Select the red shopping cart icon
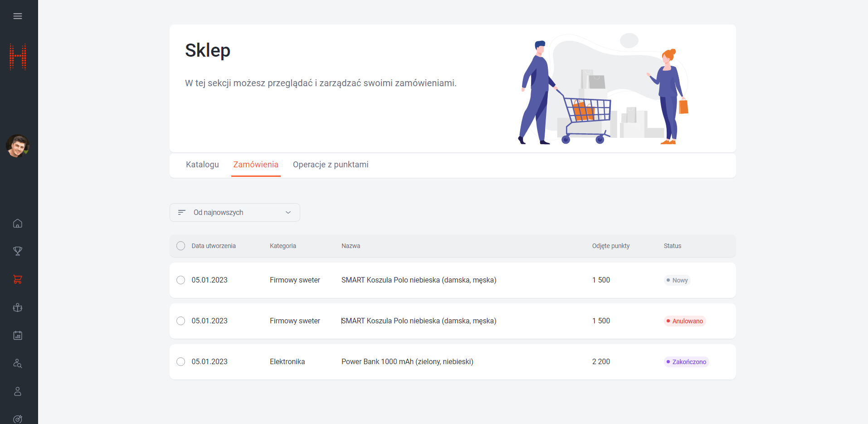 tap(18, 279)
